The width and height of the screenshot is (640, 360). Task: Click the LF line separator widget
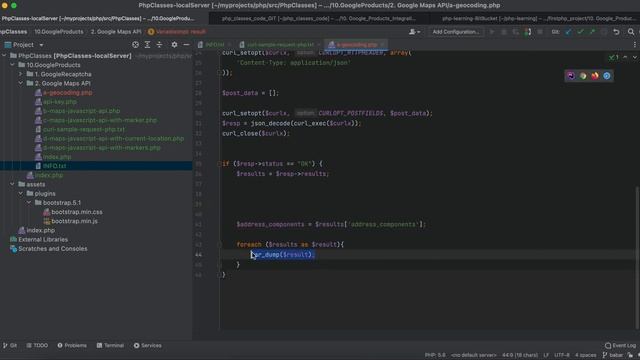pyautogui.click(x=546, y=355)
